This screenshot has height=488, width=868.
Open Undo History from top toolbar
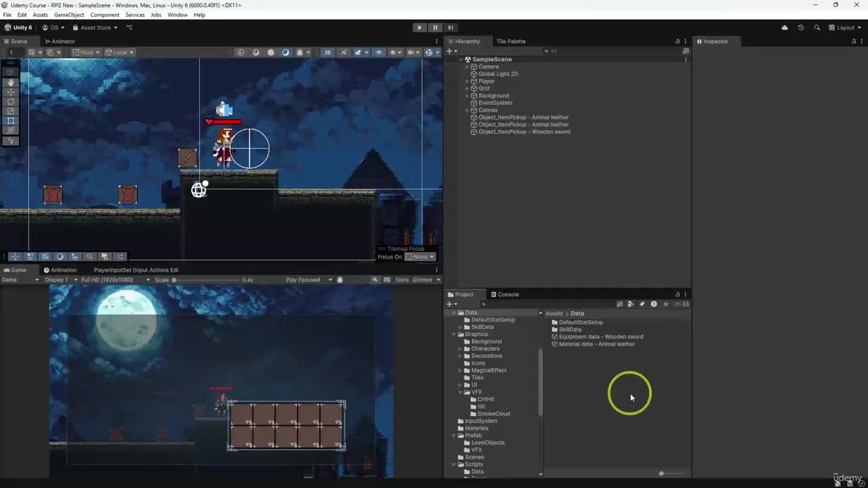pos(801,28)
